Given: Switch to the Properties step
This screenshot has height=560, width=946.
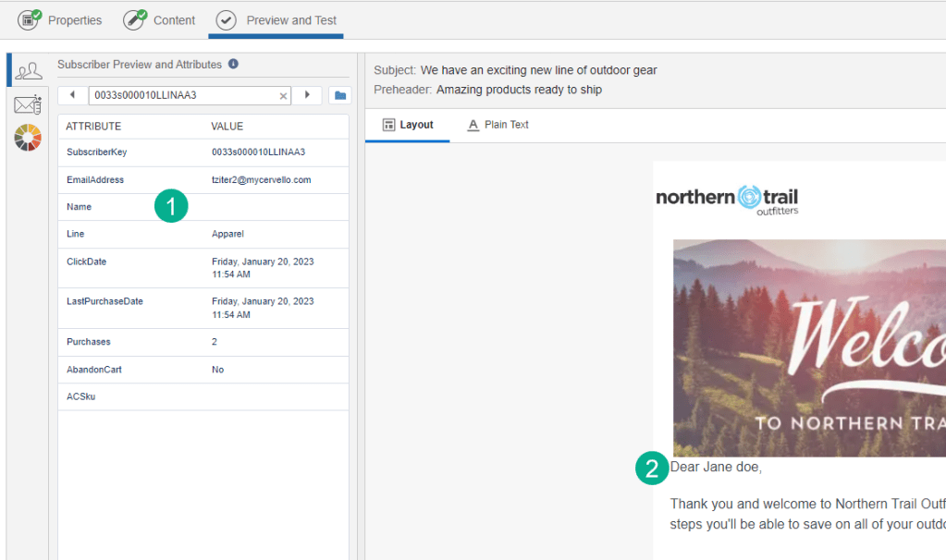Looking at the screenshot, I should (61, 19).
